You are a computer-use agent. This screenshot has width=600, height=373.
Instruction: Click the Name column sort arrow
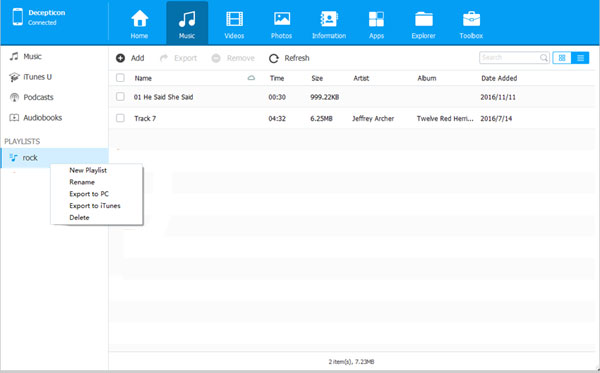tap(251, 78)
